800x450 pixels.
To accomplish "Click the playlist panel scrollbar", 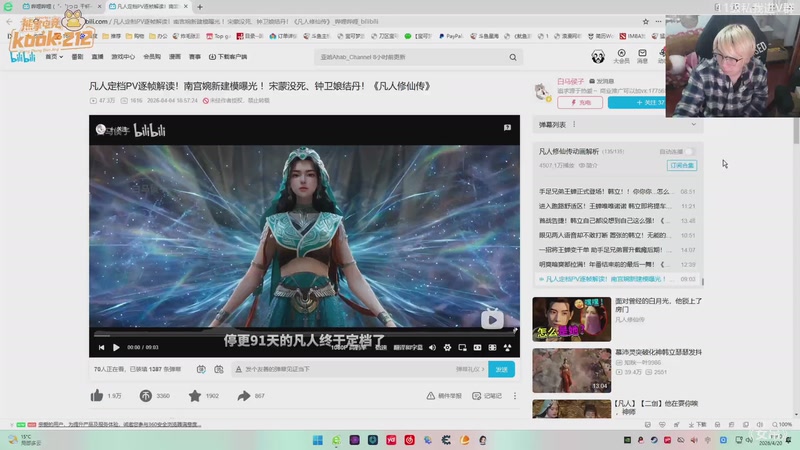I will click(703, 281).
